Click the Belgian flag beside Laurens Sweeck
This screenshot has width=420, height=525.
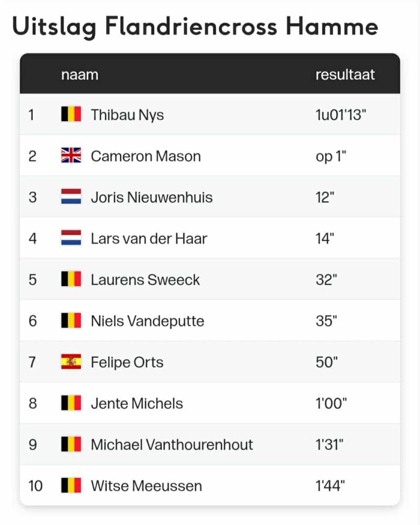[71, 279]
